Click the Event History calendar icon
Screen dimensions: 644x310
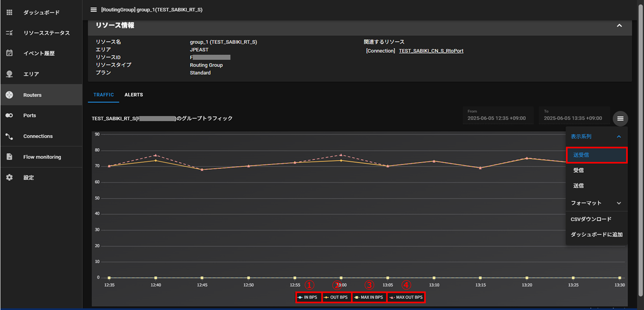[x=9, y=53]
